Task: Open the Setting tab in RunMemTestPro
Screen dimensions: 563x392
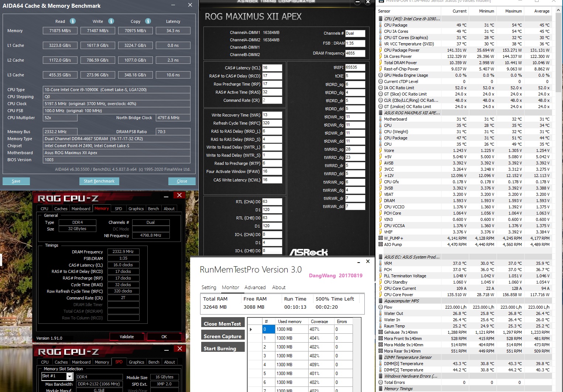Action: [x=209, y=288]
